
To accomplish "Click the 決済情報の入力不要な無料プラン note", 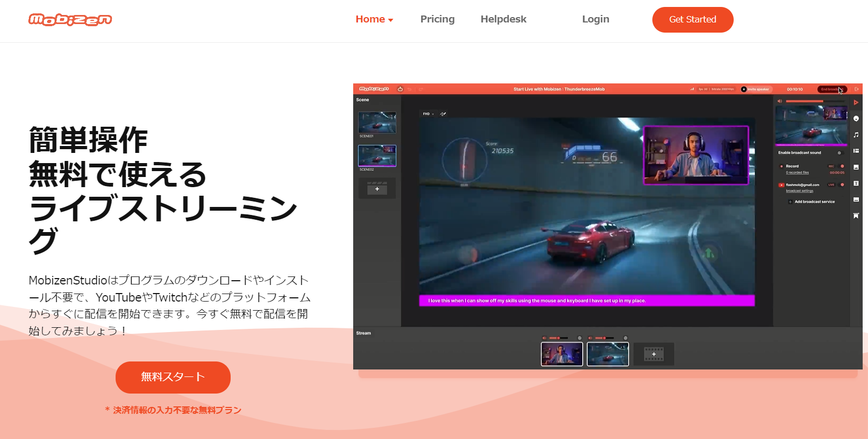I will tap(173, 410).
